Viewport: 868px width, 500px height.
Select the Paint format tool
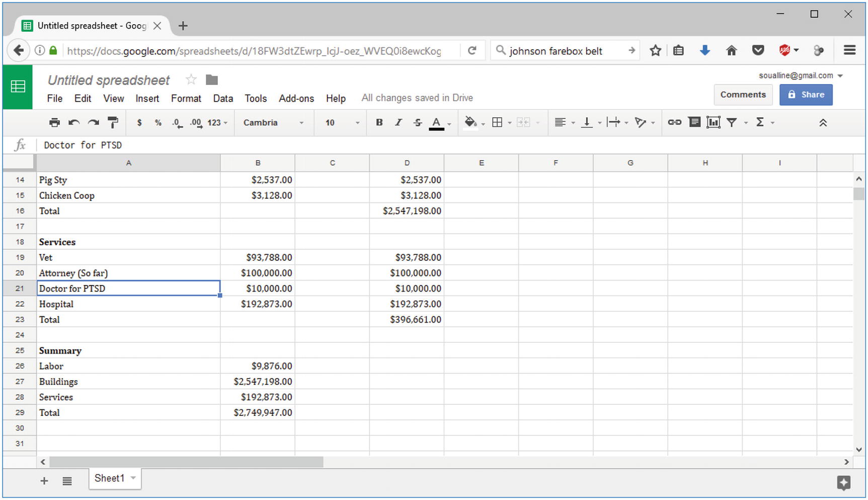click(113, 122)
